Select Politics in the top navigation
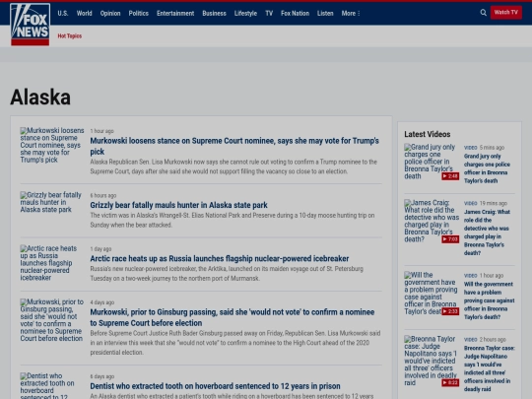Screen dimensions: 532x399 [139, 13]
